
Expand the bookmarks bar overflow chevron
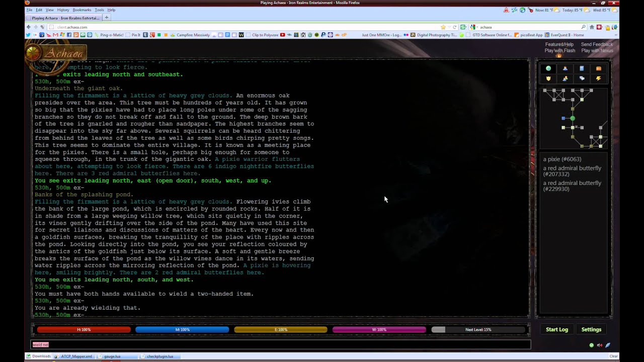(x=616, y=35)
